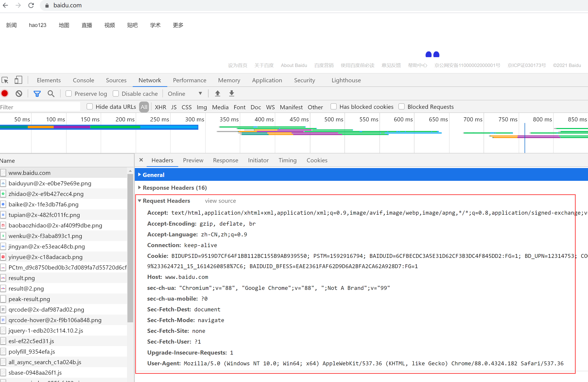The width and height of the screenshot is (588, 382).
Task: Reload the page with the refresh icon
Action: point(31,5)
